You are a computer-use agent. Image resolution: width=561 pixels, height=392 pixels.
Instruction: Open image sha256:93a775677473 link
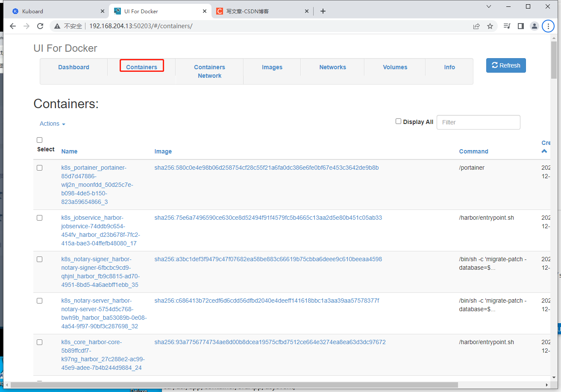[270, 342]
